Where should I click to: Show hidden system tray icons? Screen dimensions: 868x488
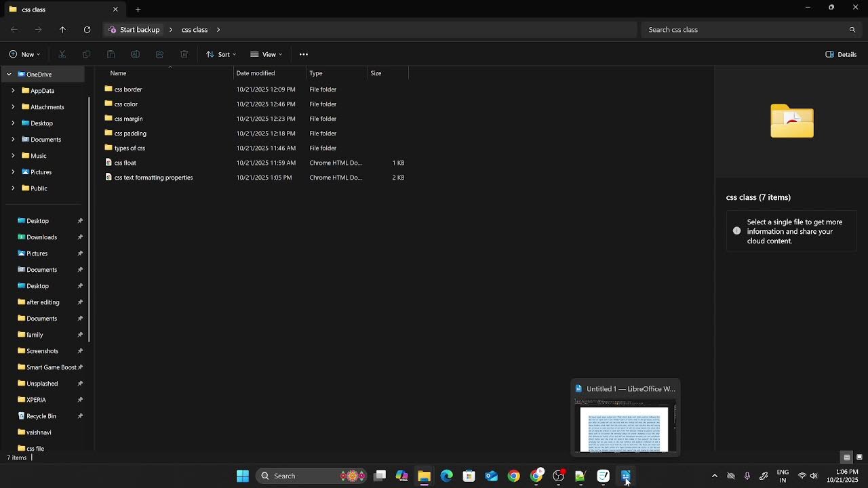714,476
